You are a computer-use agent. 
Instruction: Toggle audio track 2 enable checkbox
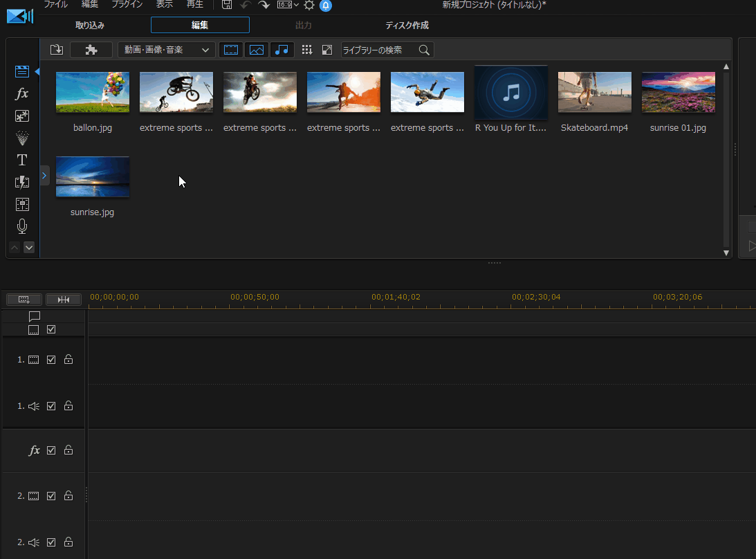[x=51, y=542]
